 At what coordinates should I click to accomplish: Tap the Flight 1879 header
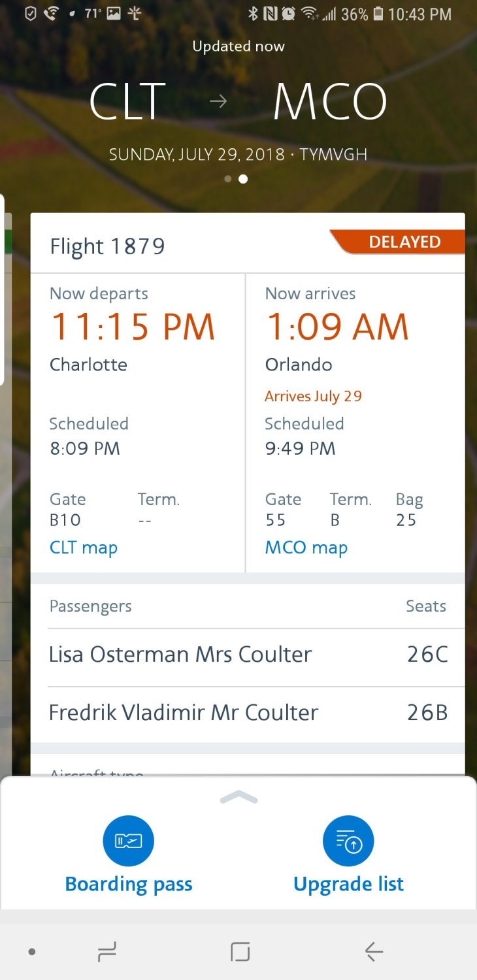click(x=108, y=247)
